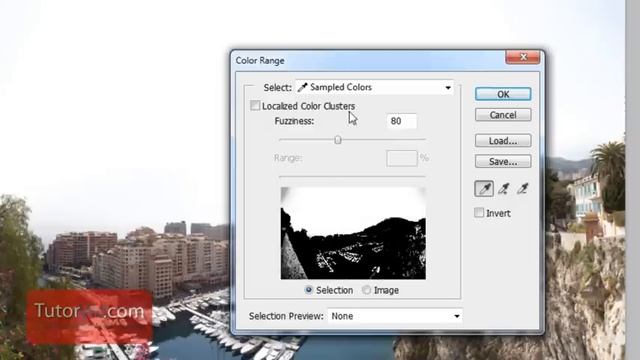Choose the Add to Sample eyedropper
The width and height of the screenshot is (640, 360).
coord(503,189)
